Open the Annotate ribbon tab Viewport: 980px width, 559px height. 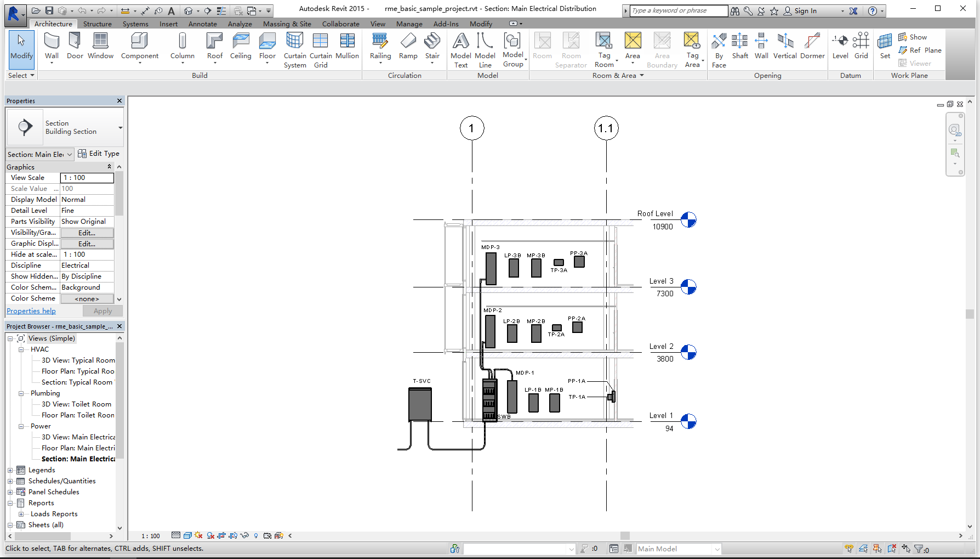[202, 24]
